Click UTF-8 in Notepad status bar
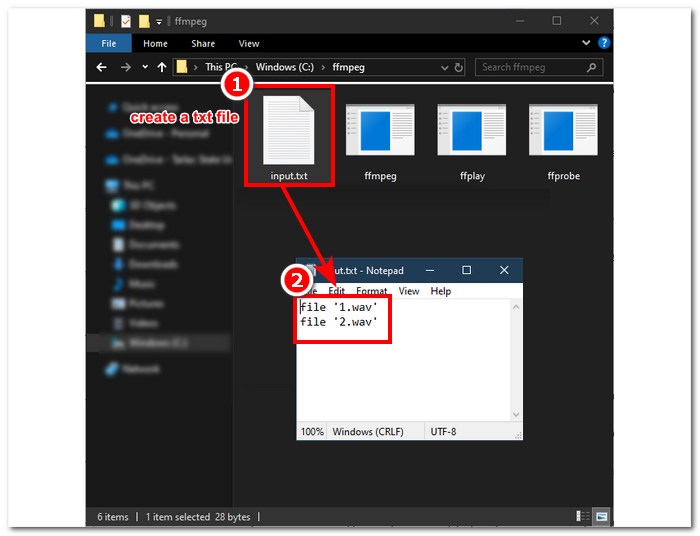Image resolution: width=700 pixels, height=536 pixels. point(443,432)
